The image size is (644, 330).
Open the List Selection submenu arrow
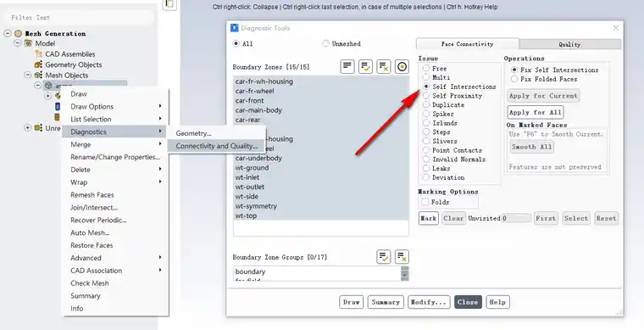click(x=160, y=119)
